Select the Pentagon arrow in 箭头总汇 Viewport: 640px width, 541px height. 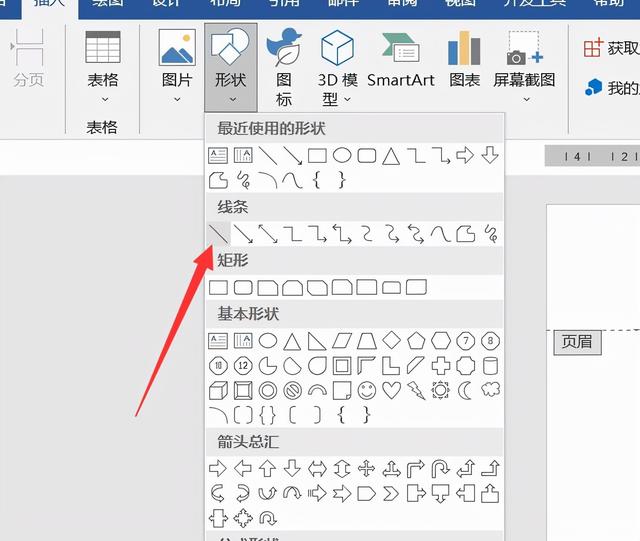point(367,494)
